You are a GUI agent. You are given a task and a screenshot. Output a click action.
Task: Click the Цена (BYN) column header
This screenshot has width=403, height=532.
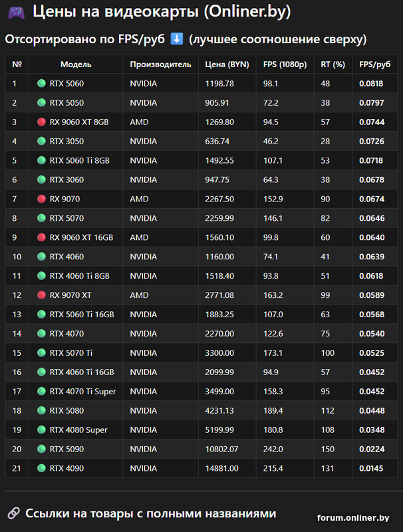(227, 65)
